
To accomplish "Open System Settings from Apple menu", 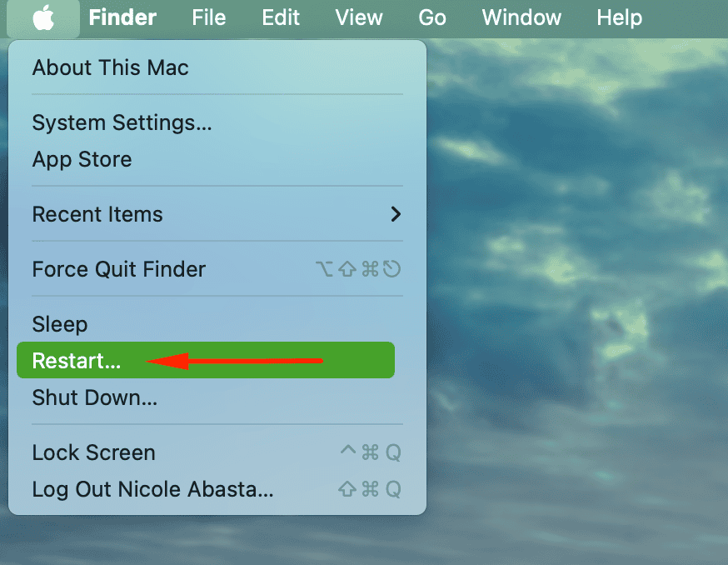I will [122, 123].
